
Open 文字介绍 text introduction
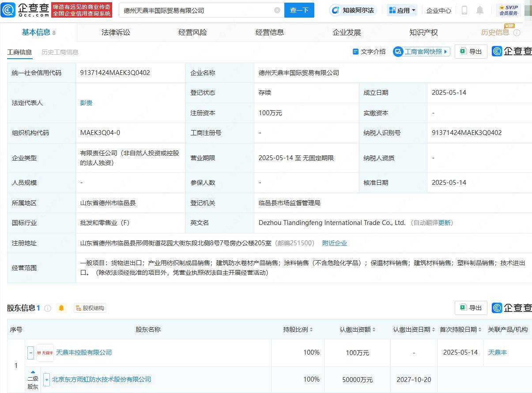(x=369, y=52)
